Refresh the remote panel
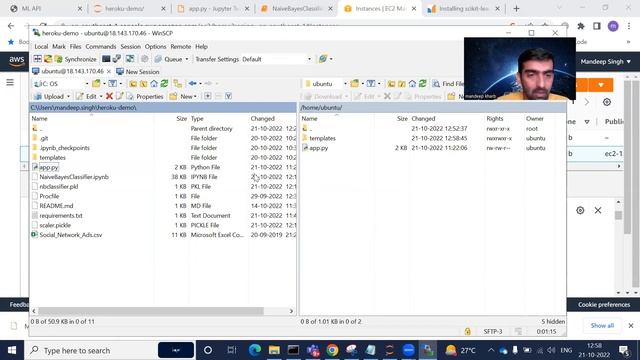 (423, 84)
